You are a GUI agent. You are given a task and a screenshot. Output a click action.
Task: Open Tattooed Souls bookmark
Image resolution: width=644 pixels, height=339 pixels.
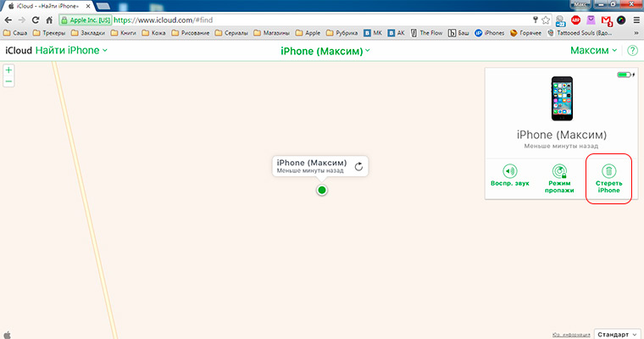(x=580, y=33)
